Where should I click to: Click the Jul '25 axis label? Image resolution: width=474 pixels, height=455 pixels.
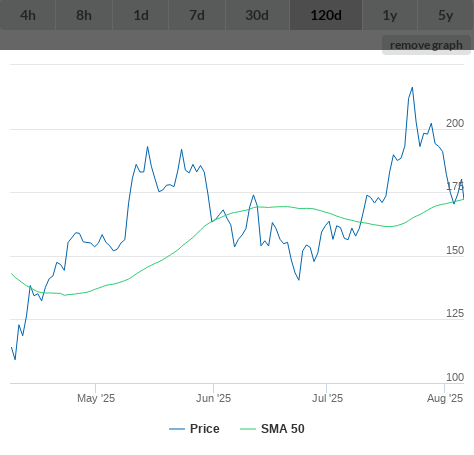327,398
